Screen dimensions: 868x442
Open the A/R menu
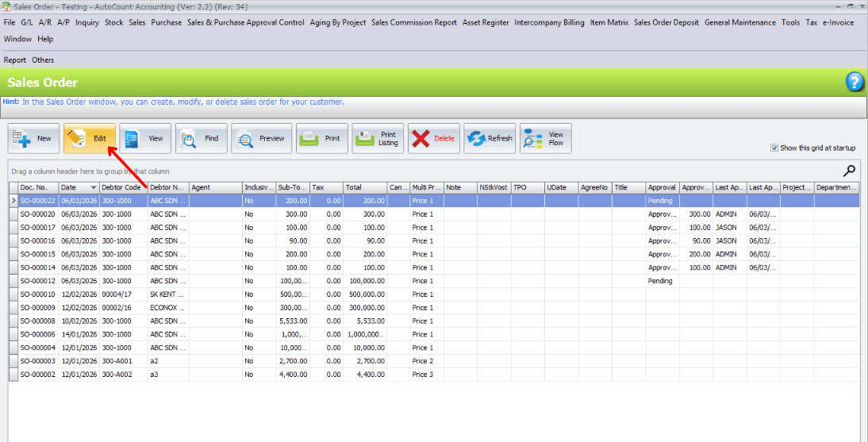pyautogui.click(x=45, y=23)
